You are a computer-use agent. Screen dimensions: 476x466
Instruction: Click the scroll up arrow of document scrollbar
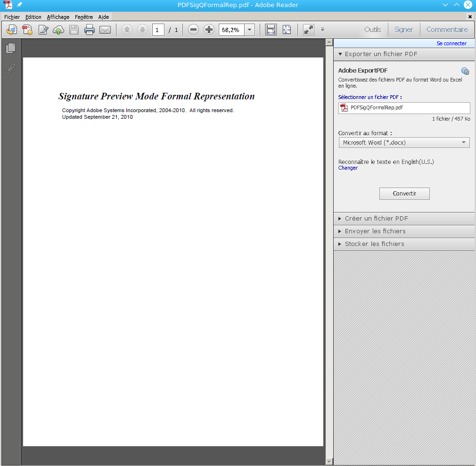coord(329,42)
